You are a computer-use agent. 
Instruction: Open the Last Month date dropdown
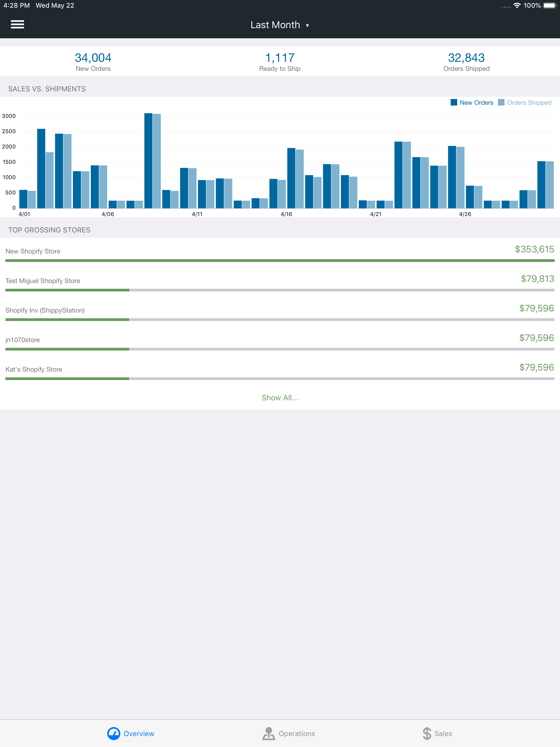pyautogui.click(x=275, y=25)
